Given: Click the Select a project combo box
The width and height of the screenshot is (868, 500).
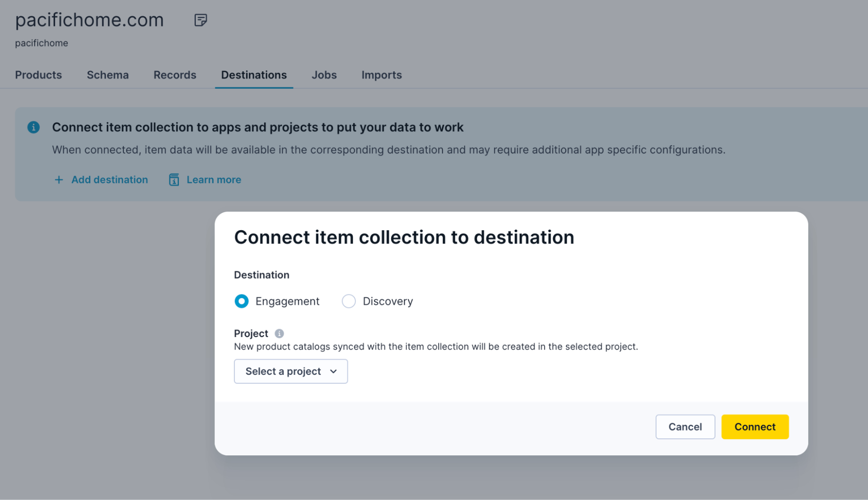Looking at the screenshot, I should point(290,371).
